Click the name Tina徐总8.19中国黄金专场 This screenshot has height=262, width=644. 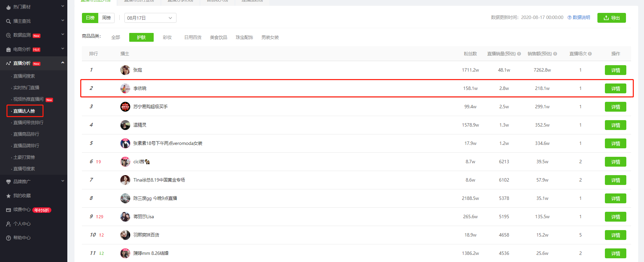[x=159, y=180]
